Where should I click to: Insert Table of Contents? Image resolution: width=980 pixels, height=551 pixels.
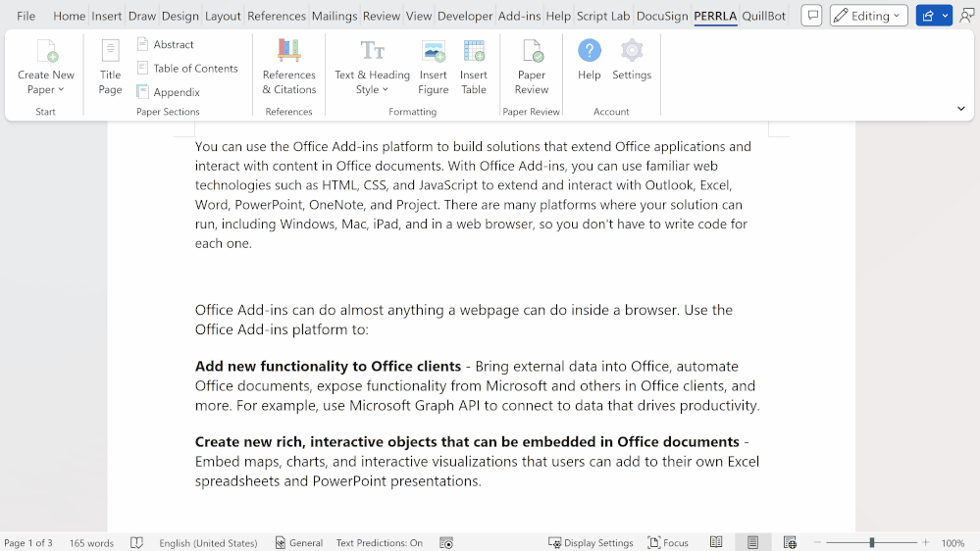point(187,68)
